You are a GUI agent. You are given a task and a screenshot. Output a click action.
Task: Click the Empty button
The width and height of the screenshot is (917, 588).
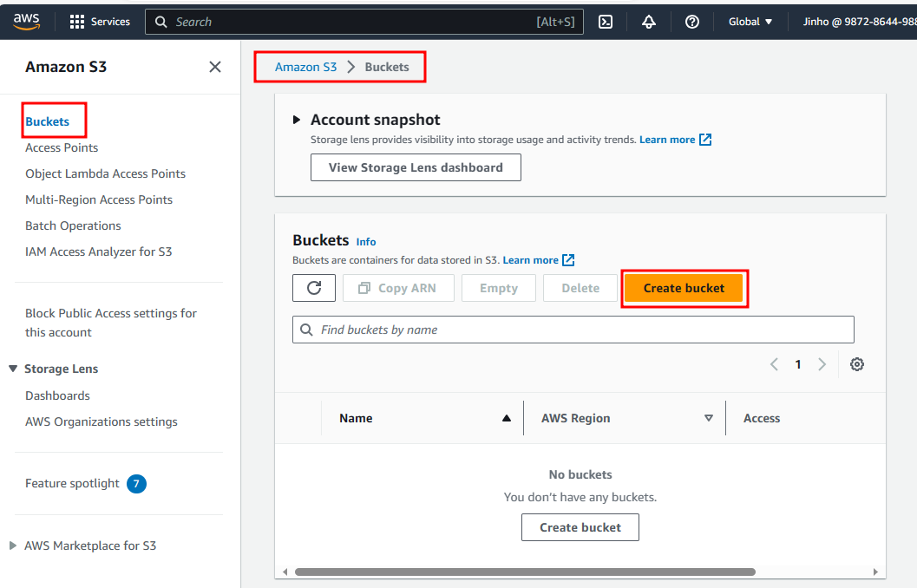[x=499, y=288]
